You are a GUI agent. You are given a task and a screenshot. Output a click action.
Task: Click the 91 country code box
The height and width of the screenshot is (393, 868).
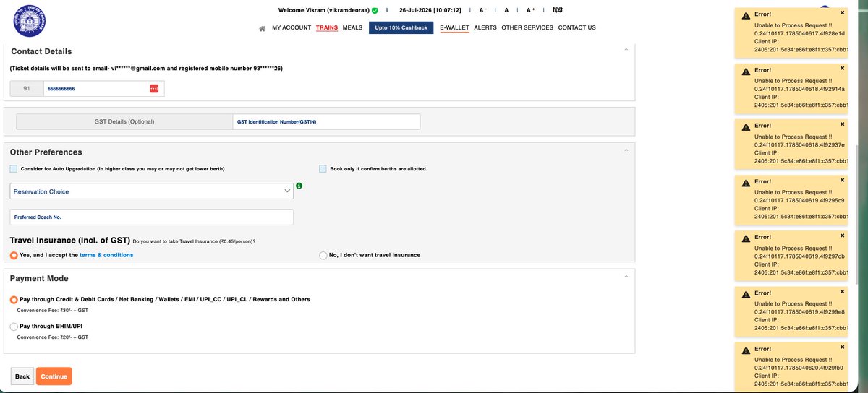27,88
